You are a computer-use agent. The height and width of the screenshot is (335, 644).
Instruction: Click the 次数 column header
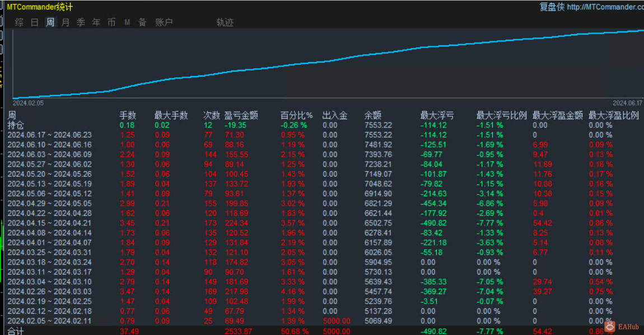pos(212,115)
